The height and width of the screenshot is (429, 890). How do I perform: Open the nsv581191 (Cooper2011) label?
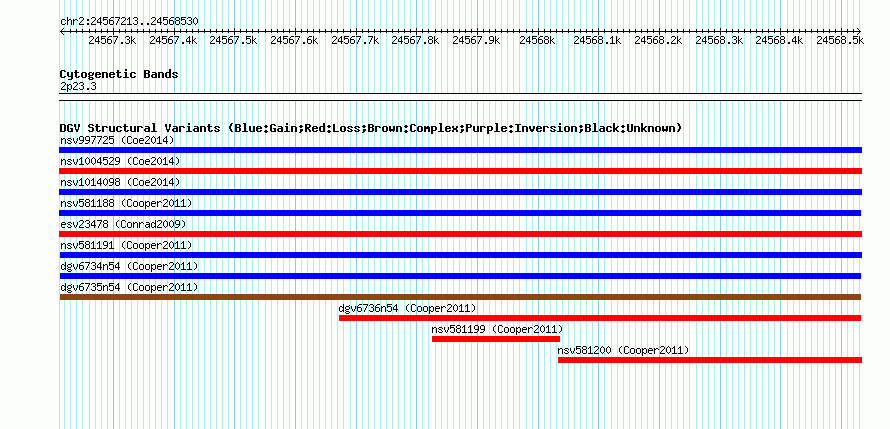pyautogui.click(x=126, y=245)
